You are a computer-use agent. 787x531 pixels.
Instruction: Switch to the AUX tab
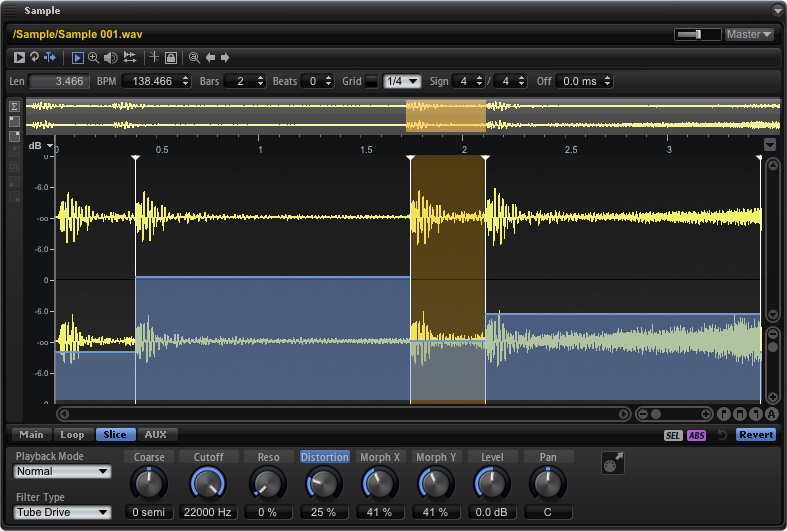coord(155,435)
